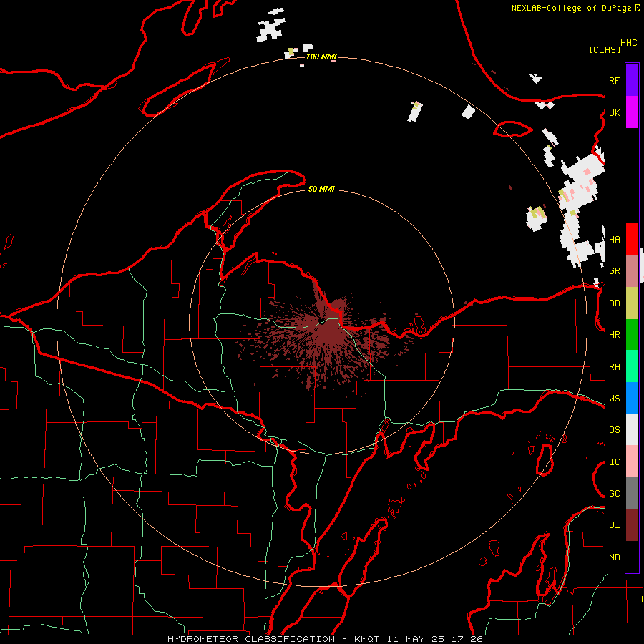Click the ND legend label
This screenshot has width=644, height=644.
coord(614,557)
